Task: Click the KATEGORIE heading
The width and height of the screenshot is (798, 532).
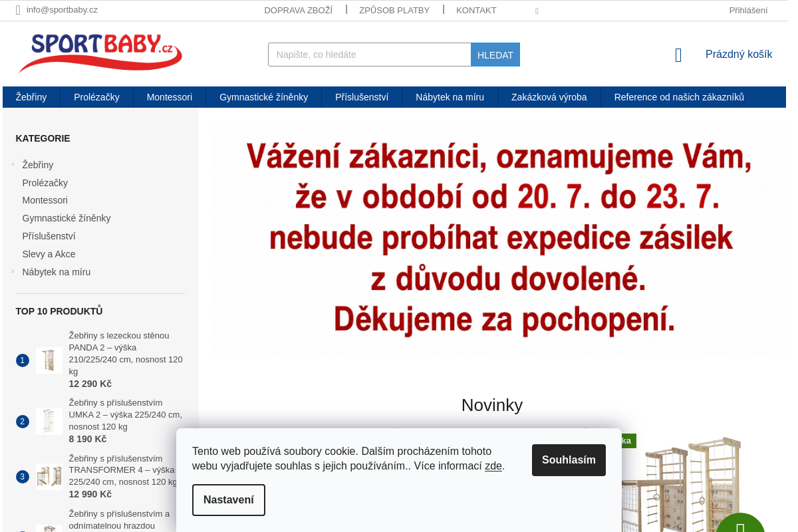Action: click(x=43, y=138)
